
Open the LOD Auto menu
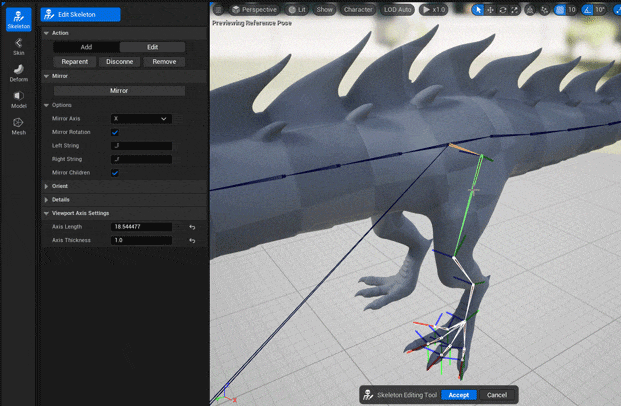coord(397,10)
